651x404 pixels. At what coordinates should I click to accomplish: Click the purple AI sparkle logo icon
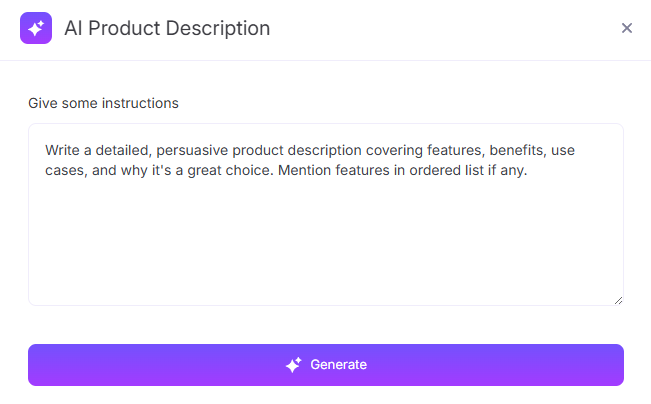[x=36, y=28]
